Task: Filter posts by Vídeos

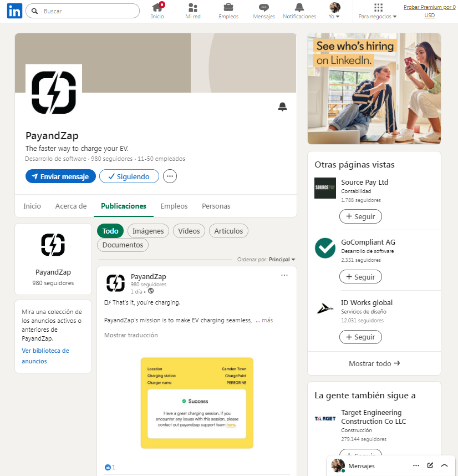Action: (189, 231)
